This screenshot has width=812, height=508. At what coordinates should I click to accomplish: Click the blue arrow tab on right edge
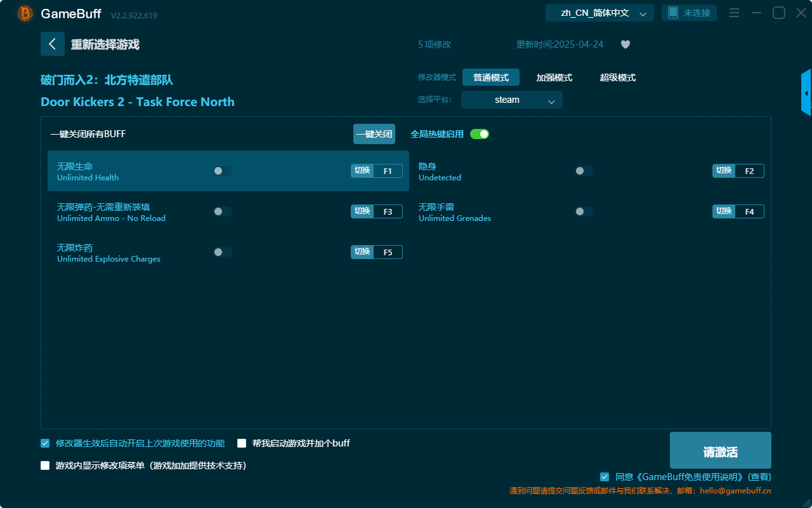coord(806,92)
